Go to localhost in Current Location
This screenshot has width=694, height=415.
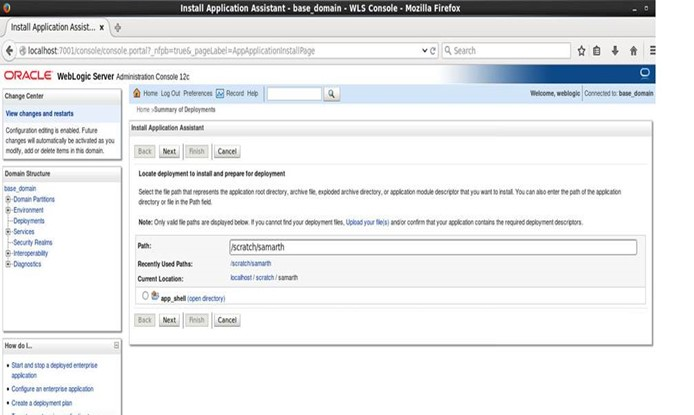pyautogui.click(x=241, y=278)
